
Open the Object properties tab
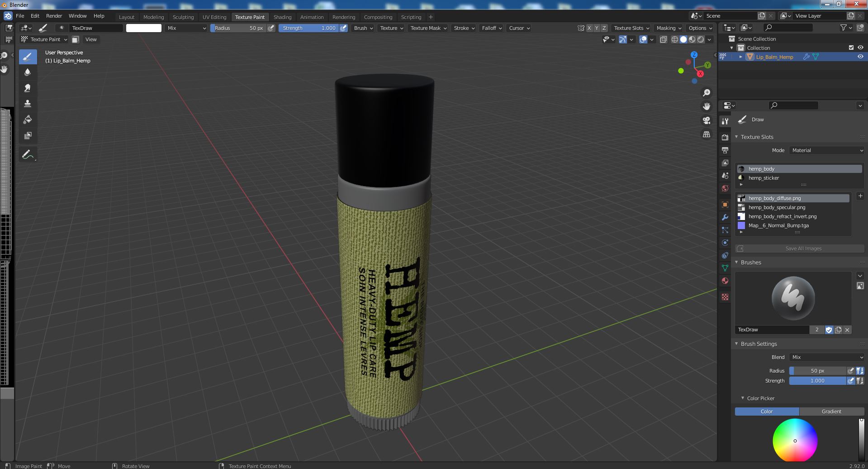point(725,205)
